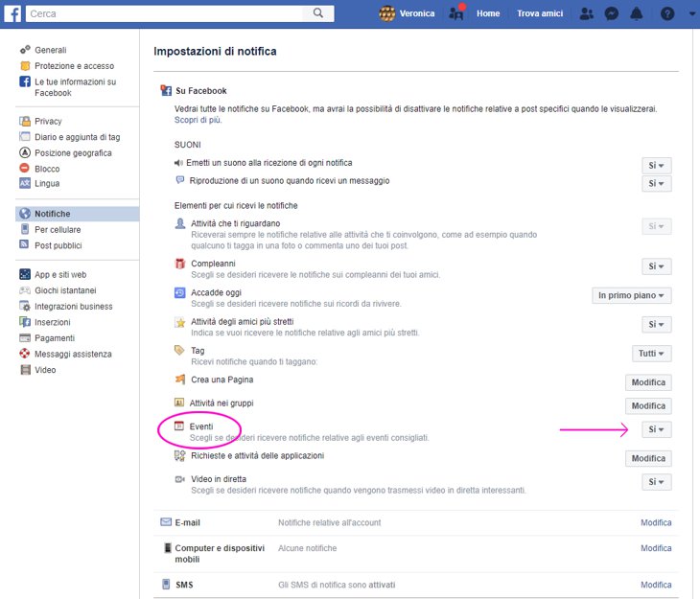Screen dimensions: 700x599
Task: Open the Eventi Sì dropdown
Action: pyautogui.click(x=656, y=429)
